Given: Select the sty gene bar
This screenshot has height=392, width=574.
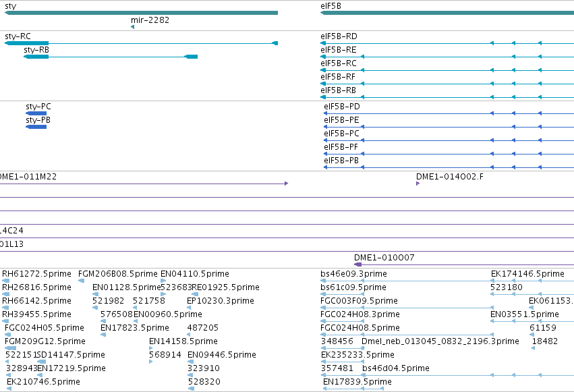Looking at the screenshot, I should coord(141,13).
